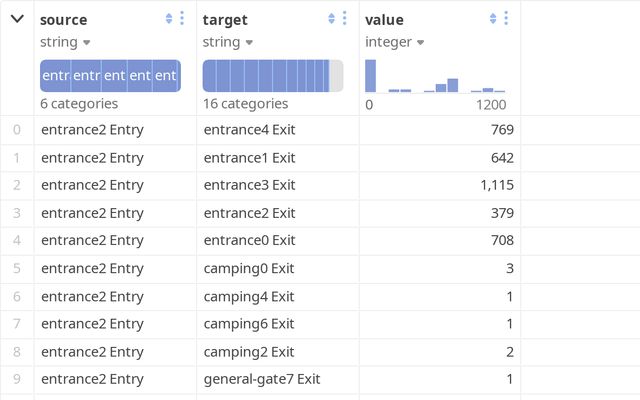Select the first segment of source category bar
Viewport: 640px width, 400px height.
click(x=55, y=76)
